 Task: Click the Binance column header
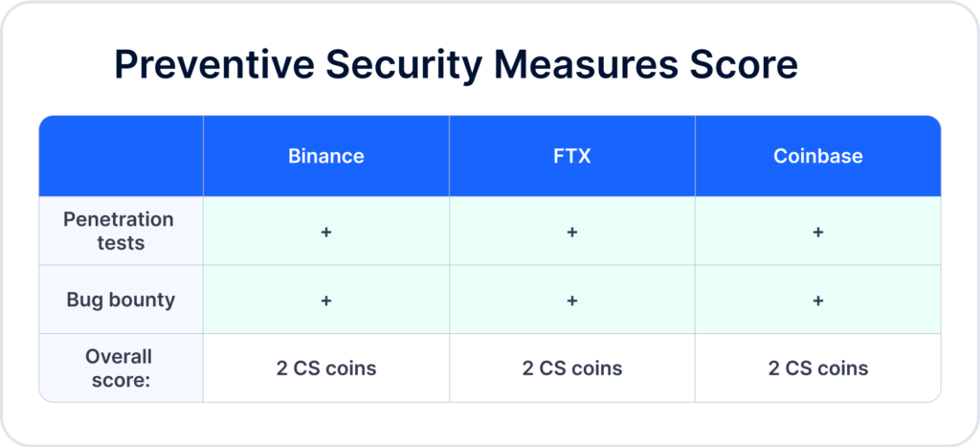pyautogui.click(x=325, y=156)
